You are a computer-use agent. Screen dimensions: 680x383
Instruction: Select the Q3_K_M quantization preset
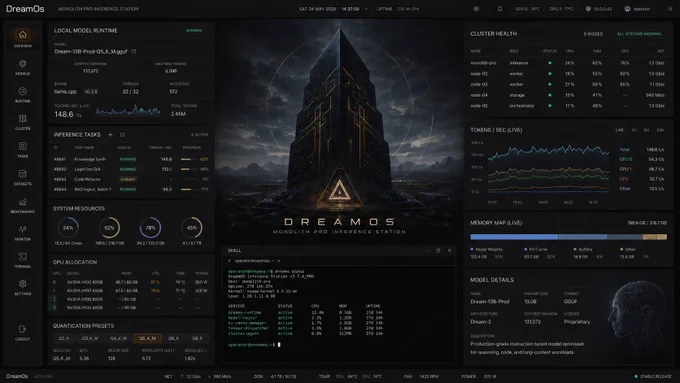(x=90, y=338)
